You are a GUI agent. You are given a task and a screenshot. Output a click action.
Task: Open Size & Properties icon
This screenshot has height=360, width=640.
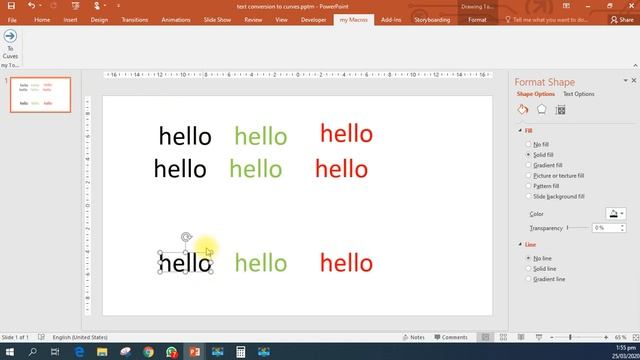(x=560, y=110)
